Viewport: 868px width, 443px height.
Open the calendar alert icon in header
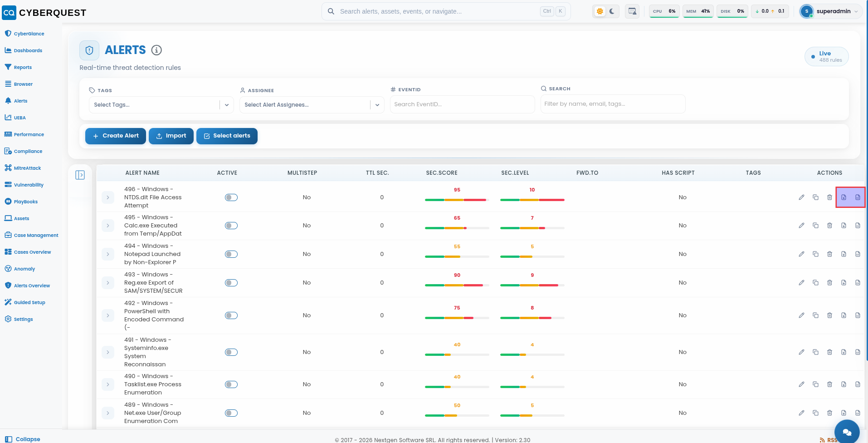tap(632, 11)
